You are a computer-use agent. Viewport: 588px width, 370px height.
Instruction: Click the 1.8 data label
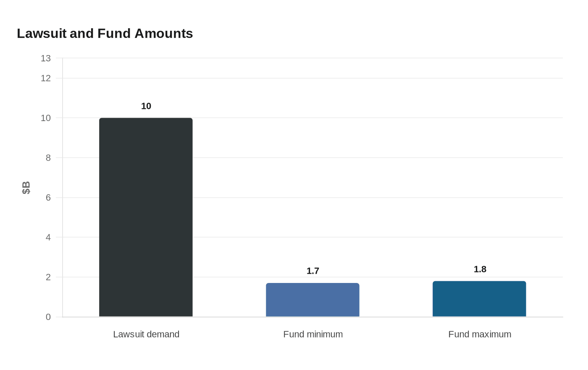pos(480,269)
